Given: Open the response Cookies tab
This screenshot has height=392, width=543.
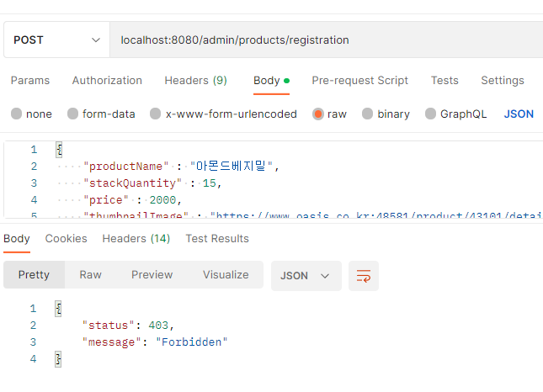Looking at the screenshot, I should pyautogui.click(x=67, y=239).
